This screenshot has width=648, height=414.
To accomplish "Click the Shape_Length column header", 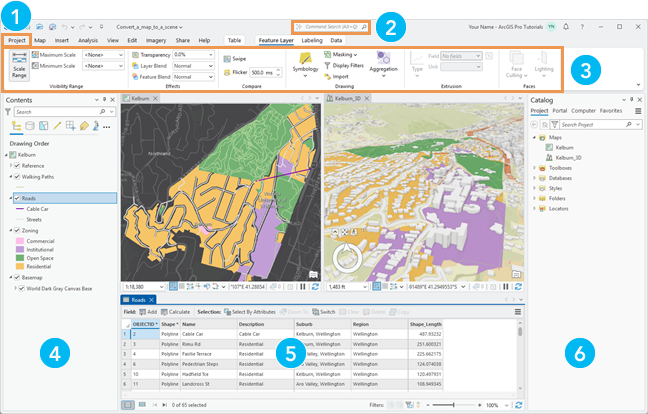I will point(426,324).
